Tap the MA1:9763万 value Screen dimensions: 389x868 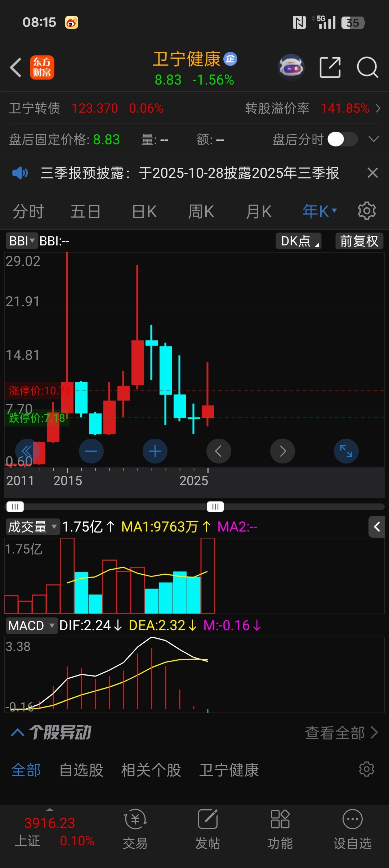pyautogui.click(x=166, y=527)
